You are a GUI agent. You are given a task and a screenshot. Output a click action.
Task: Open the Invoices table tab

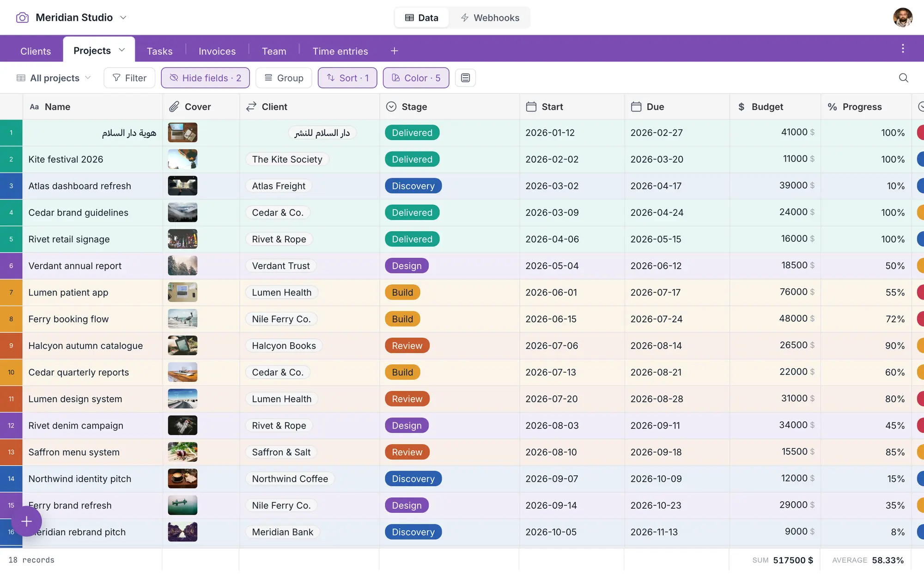[x=217, y=51]
